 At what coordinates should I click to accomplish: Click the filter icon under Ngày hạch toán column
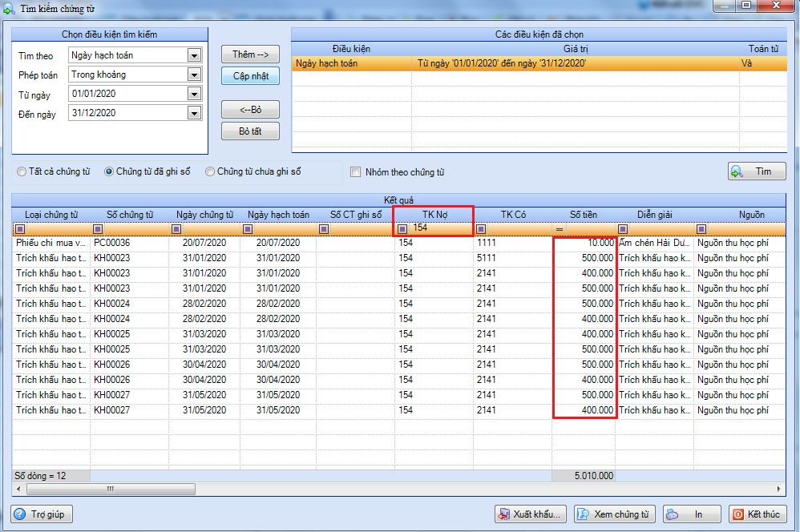248,229
